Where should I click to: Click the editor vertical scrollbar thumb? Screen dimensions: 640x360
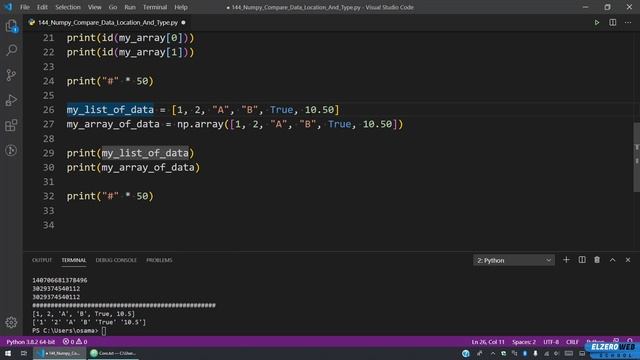point(636,157)
